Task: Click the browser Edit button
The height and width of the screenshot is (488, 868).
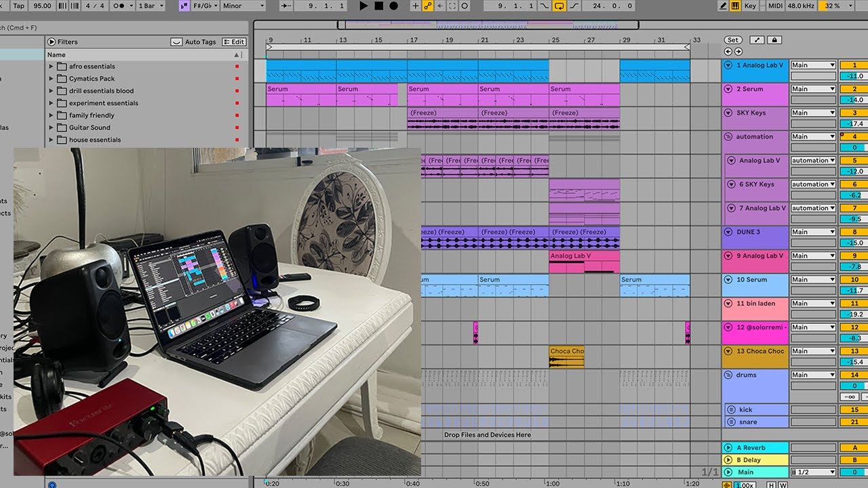Action: tap(233, 42)
